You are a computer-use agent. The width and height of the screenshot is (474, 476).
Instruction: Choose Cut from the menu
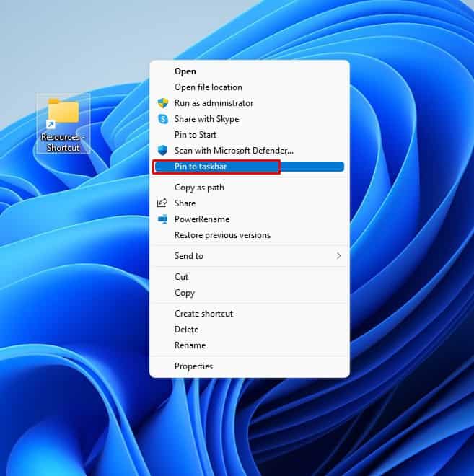coord(250,277)
